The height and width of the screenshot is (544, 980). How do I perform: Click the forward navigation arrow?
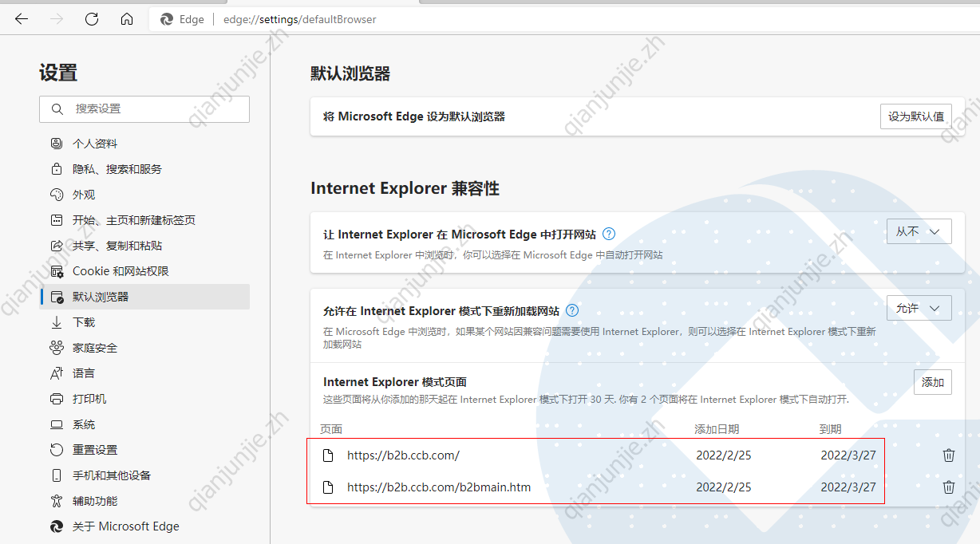[57, 19]
